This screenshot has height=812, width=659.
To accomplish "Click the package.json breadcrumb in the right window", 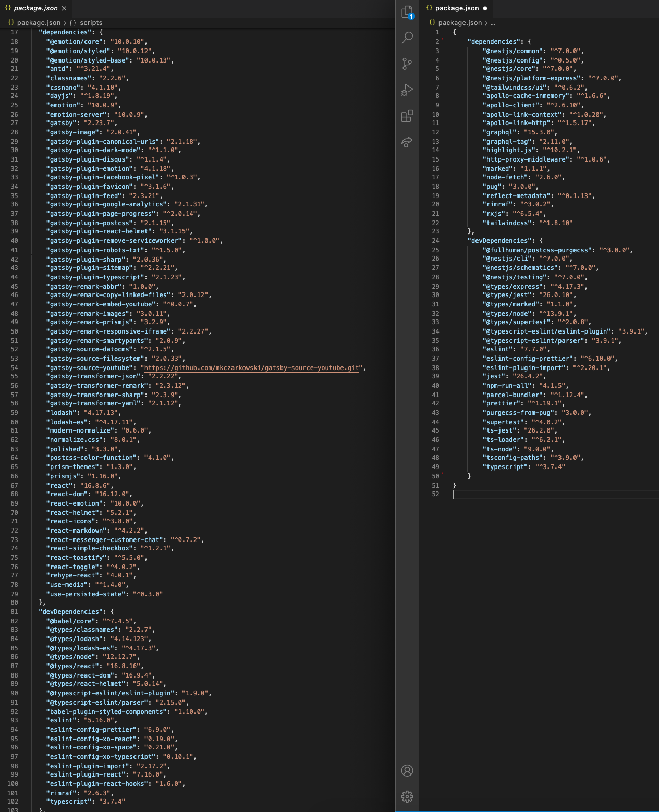I will point(460,23).
